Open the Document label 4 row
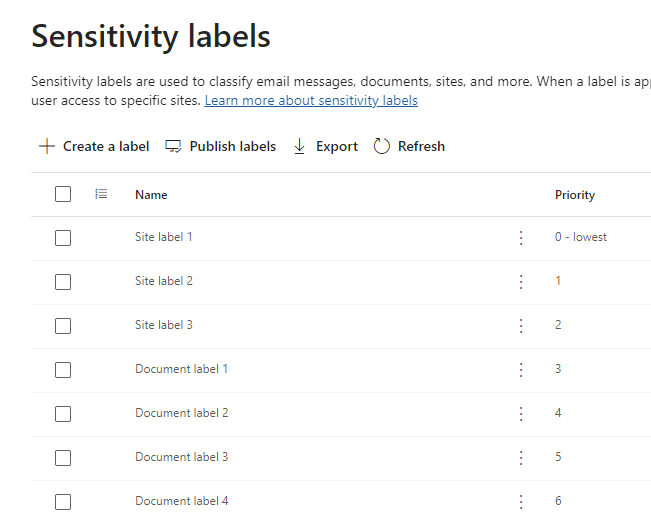 coord(182,501)
